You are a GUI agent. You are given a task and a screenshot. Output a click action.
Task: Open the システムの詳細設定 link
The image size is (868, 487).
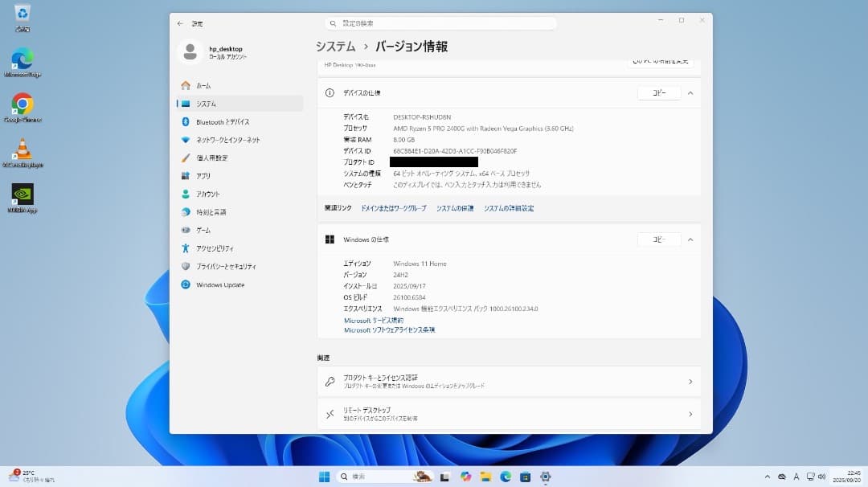(510, 207)
